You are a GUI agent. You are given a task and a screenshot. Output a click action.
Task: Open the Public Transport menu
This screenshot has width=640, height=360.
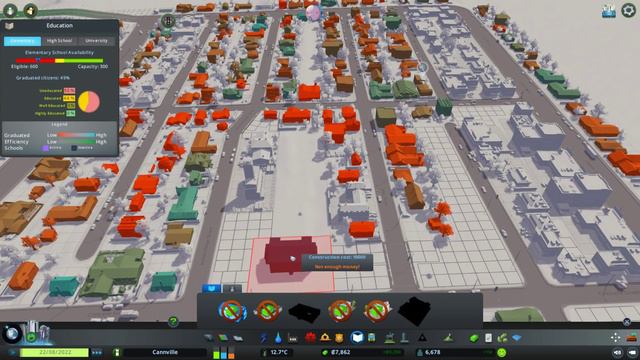point(372,338)
